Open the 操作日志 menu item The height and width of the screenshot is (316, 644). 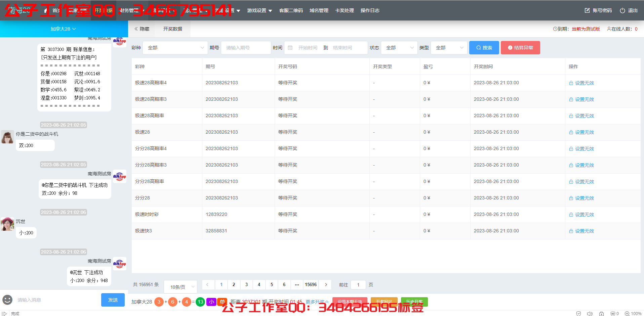[370, 10]
